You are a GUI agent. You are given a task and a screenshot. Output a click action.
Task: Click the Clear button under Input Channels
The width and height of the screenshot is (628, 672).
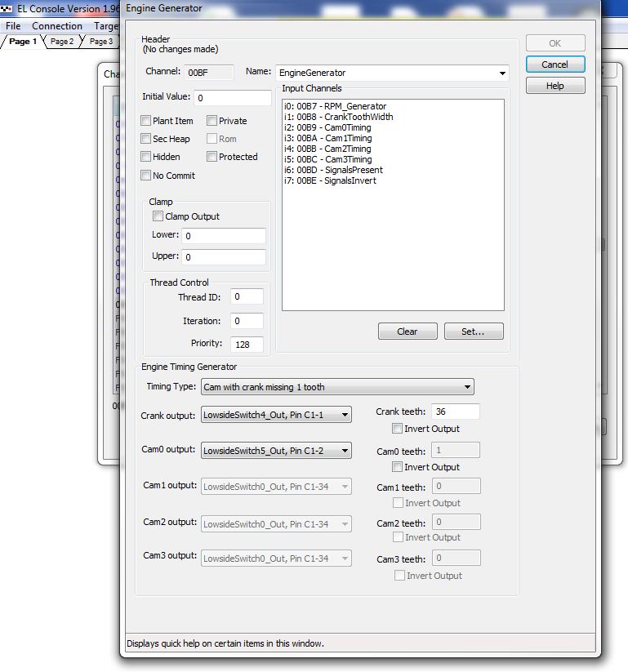point(407,332)
